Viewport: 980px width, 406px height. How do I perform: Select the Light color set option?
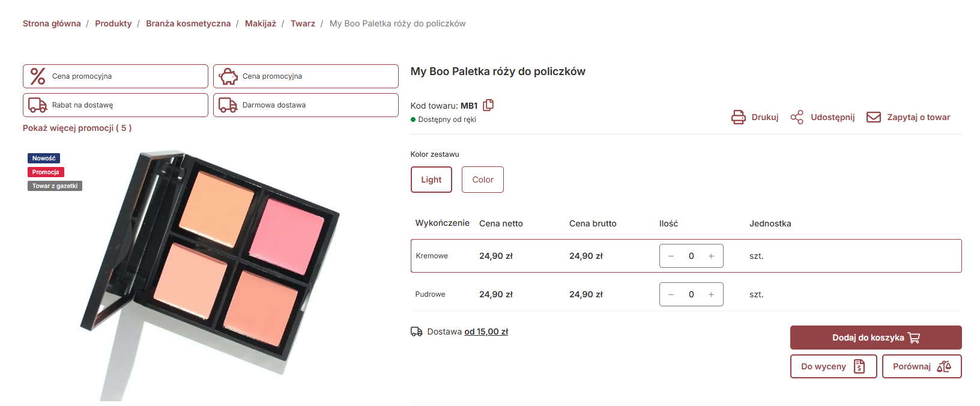click(431, 180)
